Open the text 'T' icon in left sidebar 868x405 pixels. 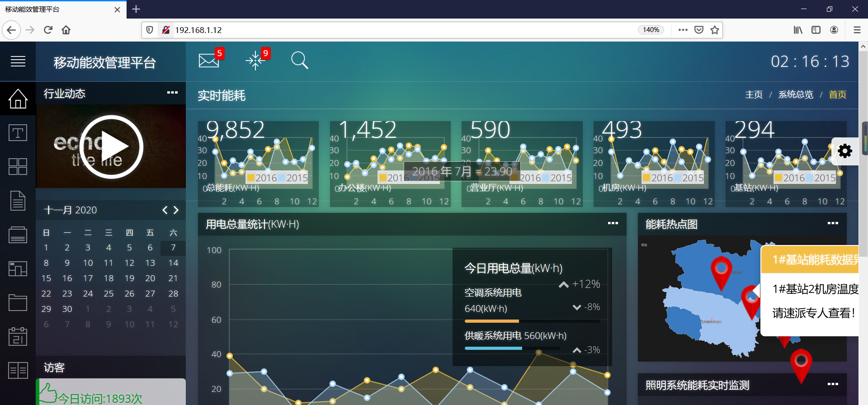tap(18, 133)
